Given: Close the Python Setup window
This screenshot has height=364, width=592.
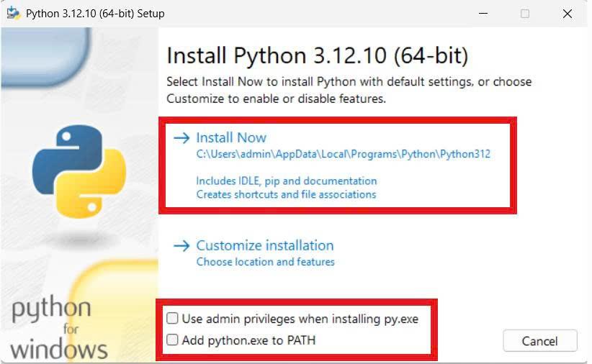Looking at the screenshot, I should coord(567,14).
